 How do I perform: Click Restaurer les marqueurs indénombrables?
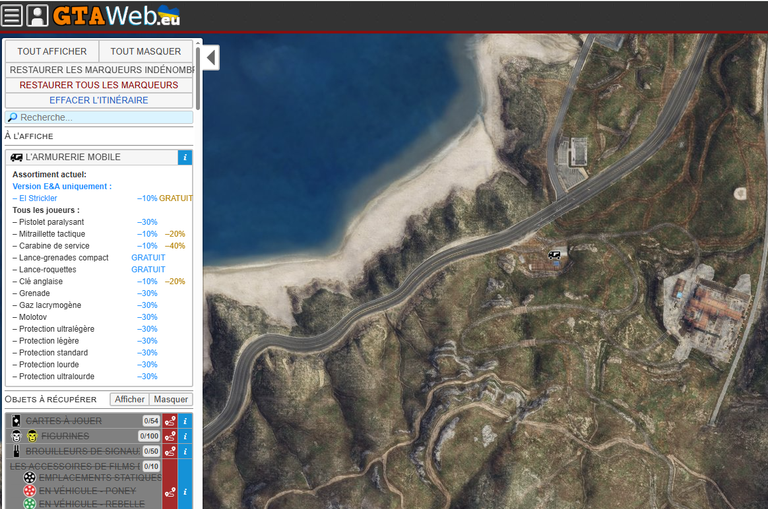[99, 70]
